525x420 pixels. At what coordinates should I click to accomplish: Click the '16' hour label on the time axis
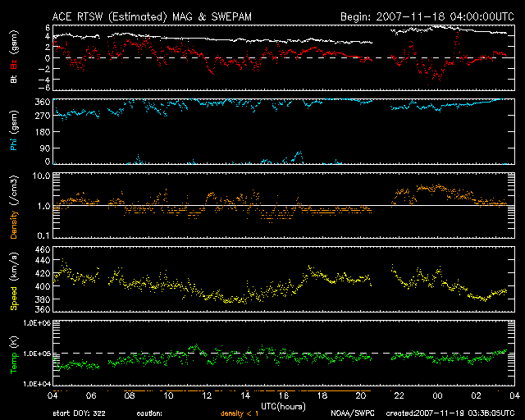(284, 396)
